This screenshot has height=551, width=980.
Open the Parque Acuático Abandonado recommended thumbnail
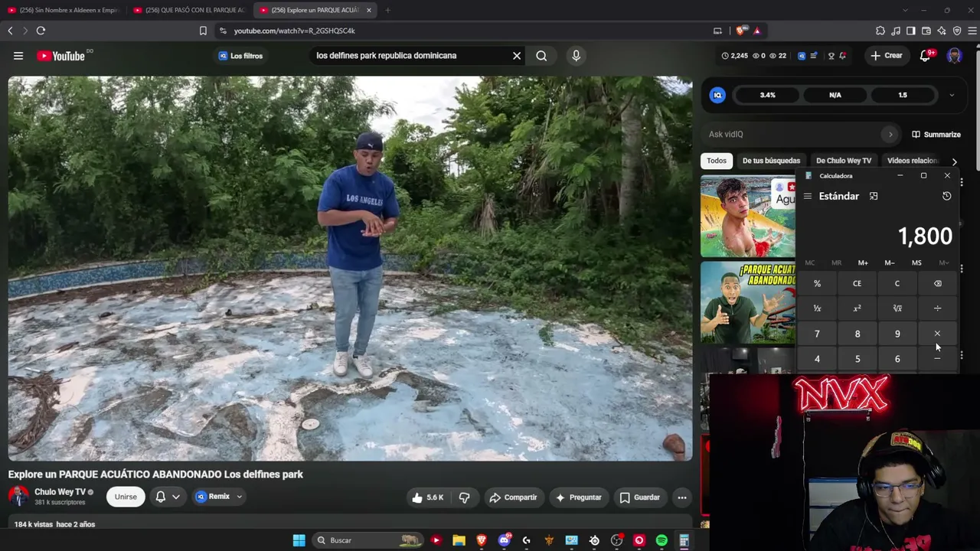pyautogui.click(x=748, y=303)
